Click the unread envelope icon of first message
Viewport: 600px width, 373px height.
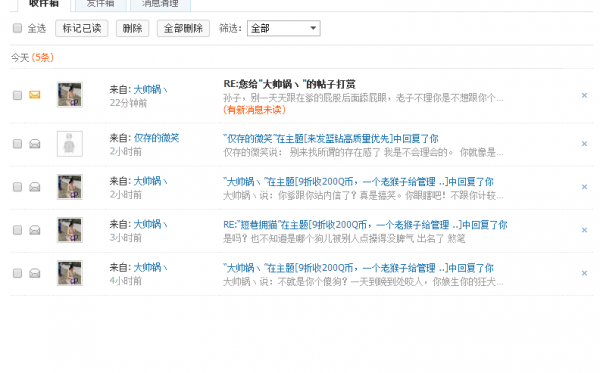(x=35, y=94)
